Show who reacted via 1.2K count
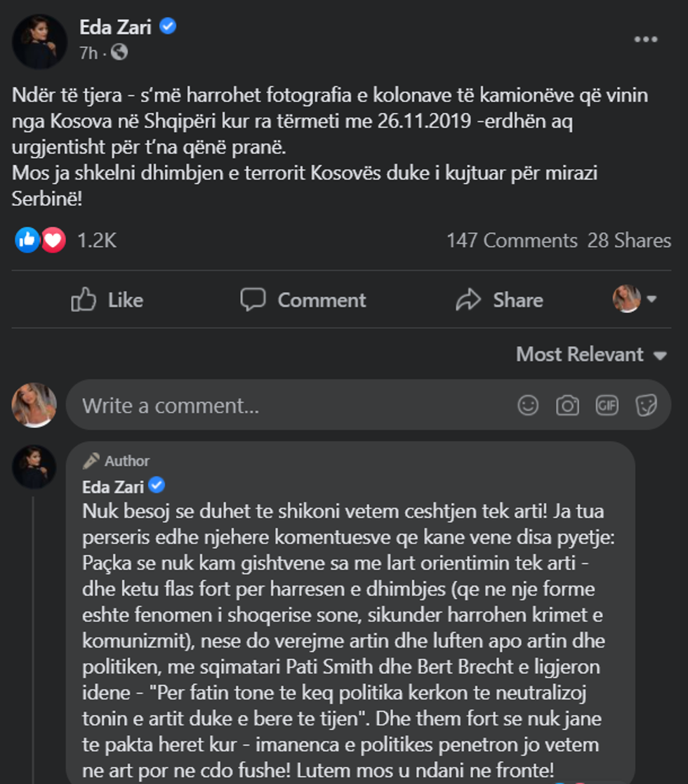This screenshot has width=688, height=784. pyautogui.click(x=96, y=241)
